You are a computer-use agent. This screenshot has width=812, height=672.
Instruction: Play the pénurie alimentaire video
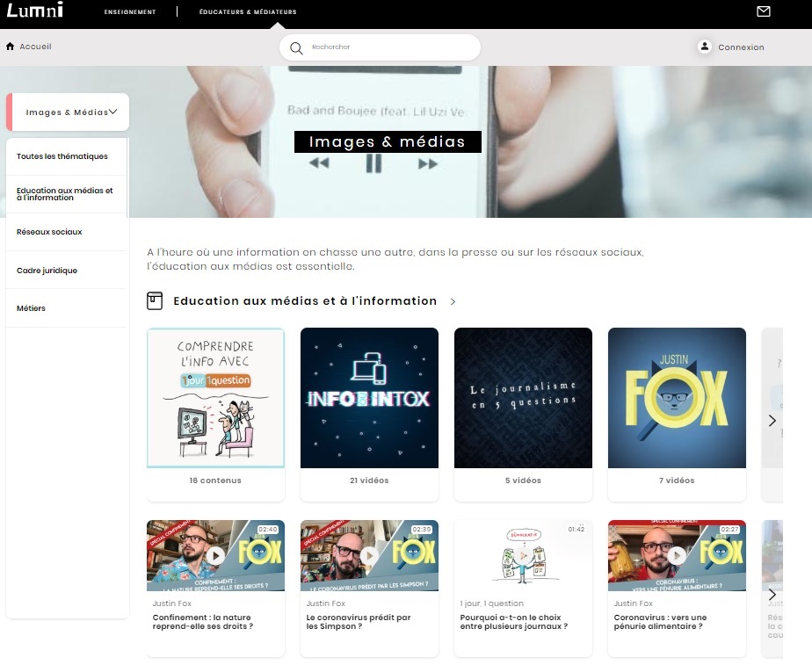[x=677, y=555]
